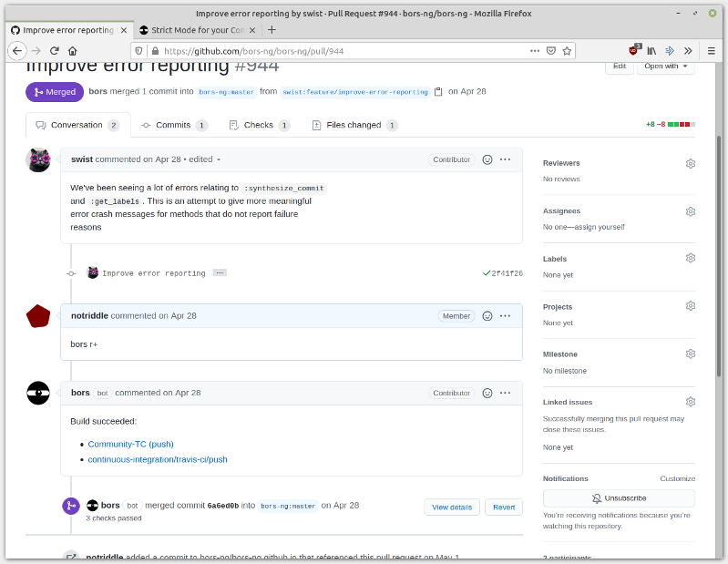Viewport: 728px width, 564px height.
Task: Open tracking protection shield in address bar
Action: pyautogui.click(x=138, y=51)
